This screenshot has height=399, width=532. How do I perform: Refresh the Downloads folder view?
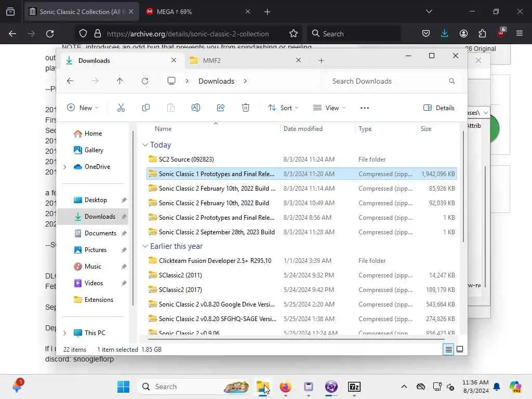coord(145,81)
